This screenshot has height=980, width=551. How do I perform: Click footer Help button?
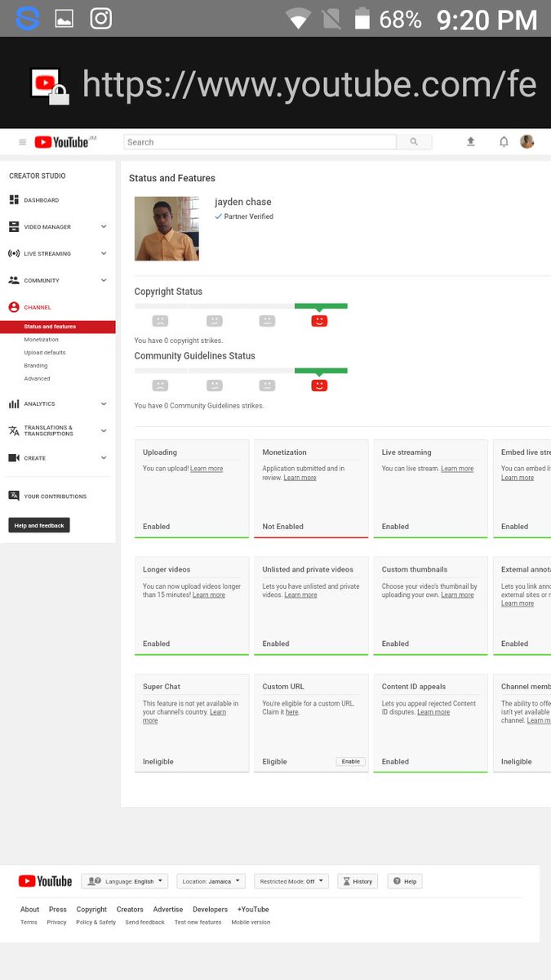(x=404, y=881)
